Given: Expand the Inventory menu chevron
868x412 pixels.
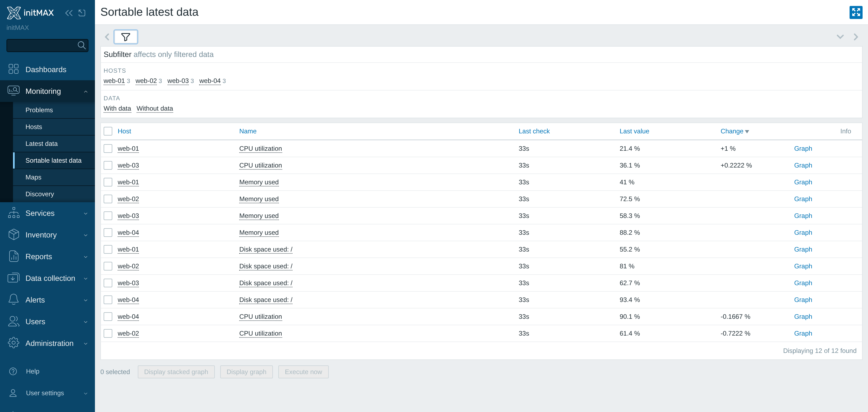Looking at the screenshot, I should 86,235.
